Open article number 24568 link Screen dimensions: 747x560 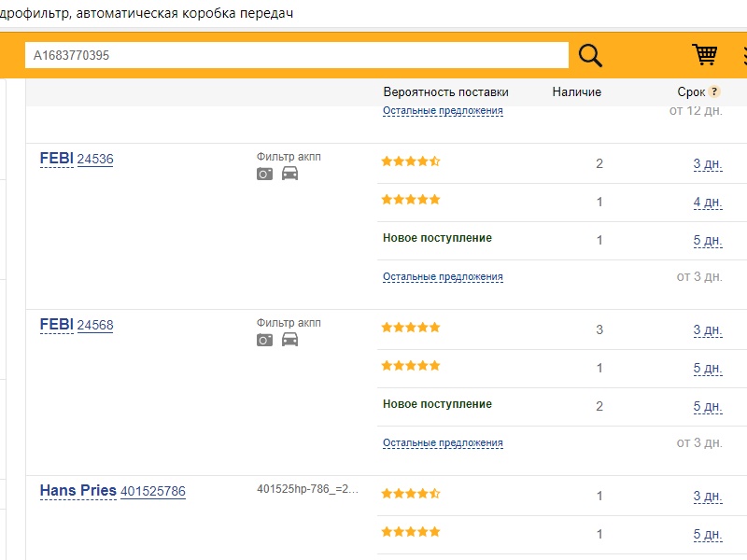tap(95, 326)
